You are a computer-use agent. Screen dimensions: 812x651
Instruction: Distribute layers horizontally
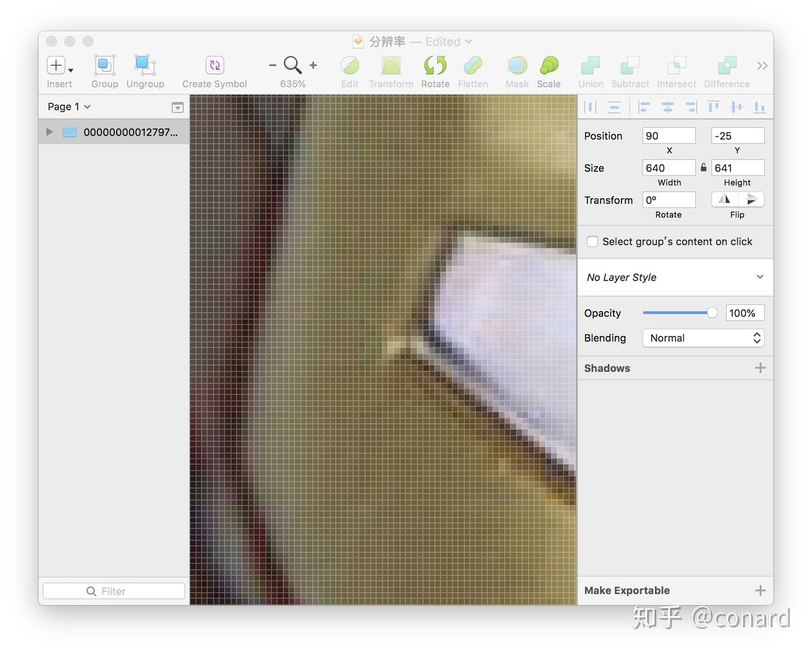tap(590, 107)
